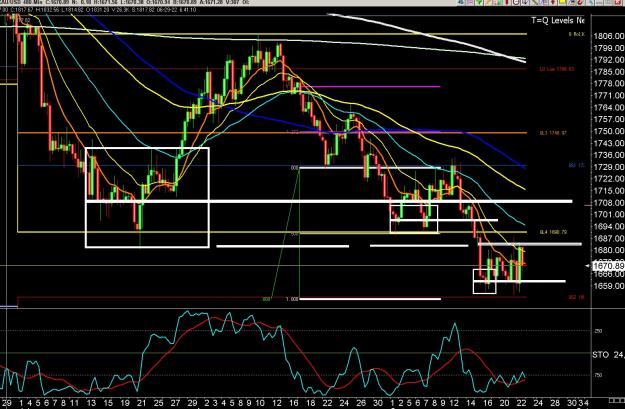The width and height of the screenshot is (625, 409).
Task: Click the OHLC data readout line
Action: coord(98,9)
